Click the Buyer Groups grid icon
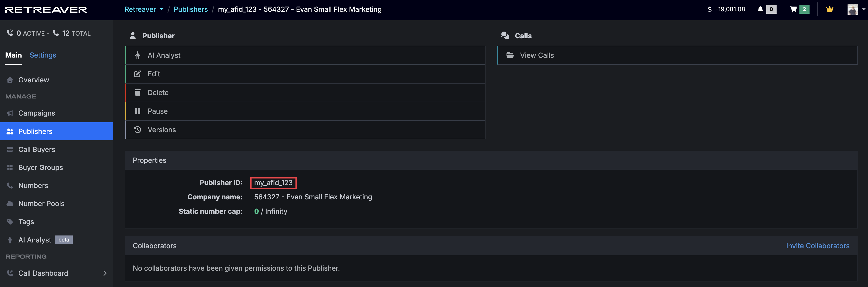868x287 pixels. pos(10,168)
